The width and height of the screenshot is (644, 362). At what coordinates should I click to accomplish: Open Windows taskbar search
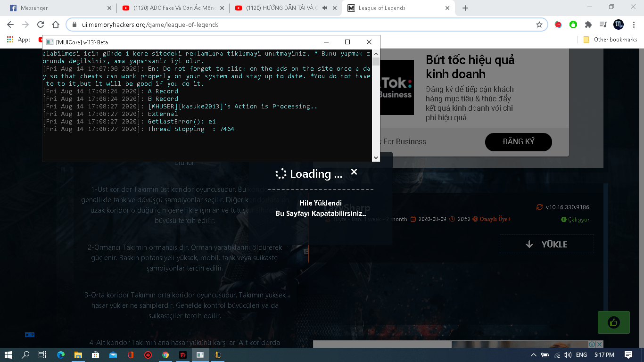coord(26,354)
